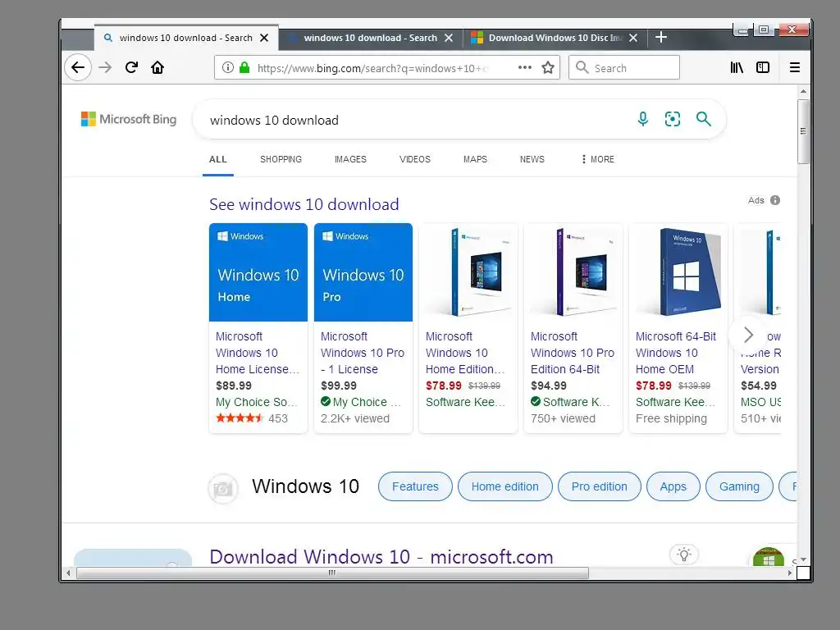Close the Download Windows 10 Disc Image tab
Image resolution: width=840 pixels, height=630 pixels.
point(633,38)
